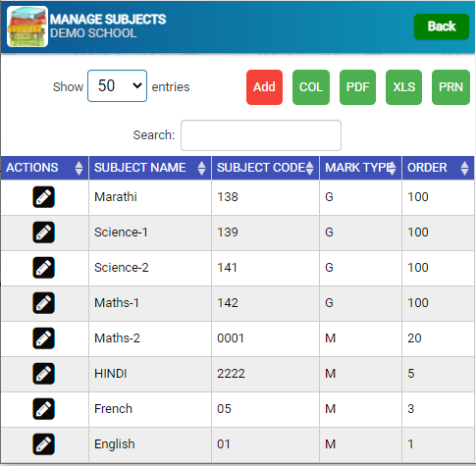The width and height of the screenshot is (476, 466).
Task: Focus the Search input field
Action: point(261,135)
